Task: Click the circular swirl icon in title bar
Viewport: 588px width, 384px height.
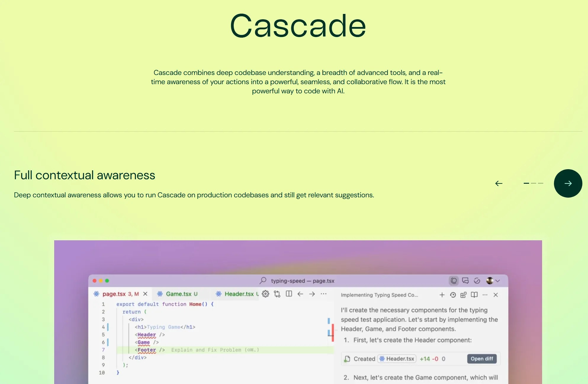Action: click(477, 281)
